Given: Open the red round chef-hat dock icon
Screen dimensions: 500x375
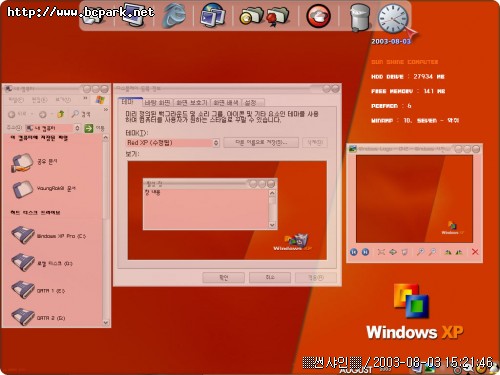Looking at the screenshot, I should click(318, 16).
